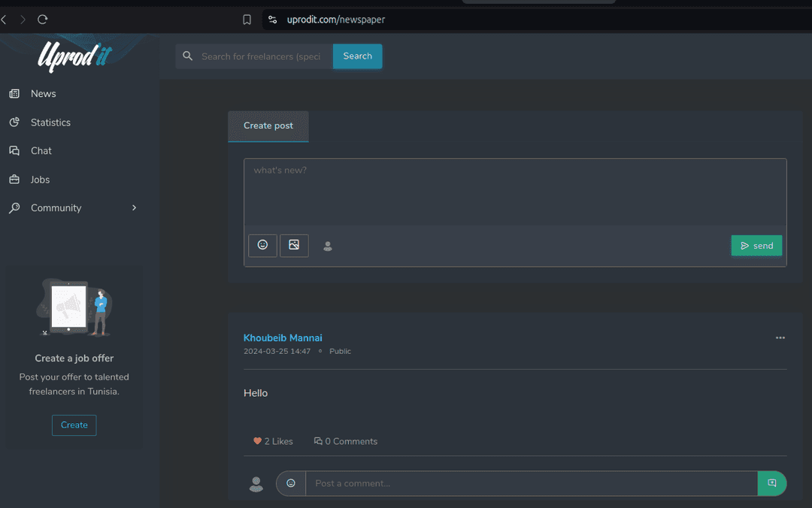Click the emoji icon in comment box

tap(291, 483)
